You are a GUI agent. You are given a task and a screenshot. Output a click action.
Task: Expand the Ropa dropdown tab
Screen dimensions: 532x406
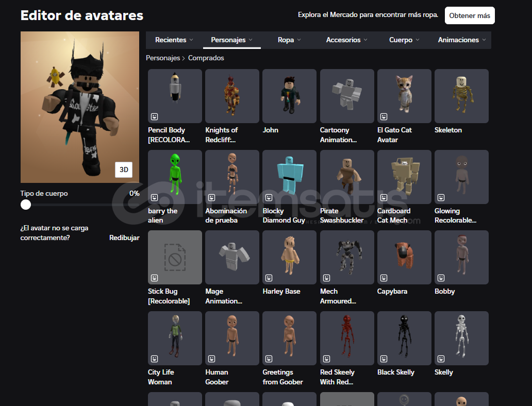(289, 40)
